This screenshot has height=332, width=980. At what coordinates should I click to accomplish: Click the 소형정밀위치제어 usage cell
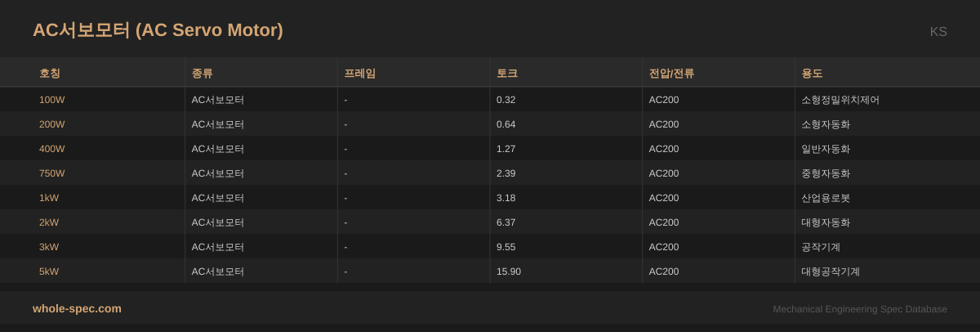pos(840,100)
